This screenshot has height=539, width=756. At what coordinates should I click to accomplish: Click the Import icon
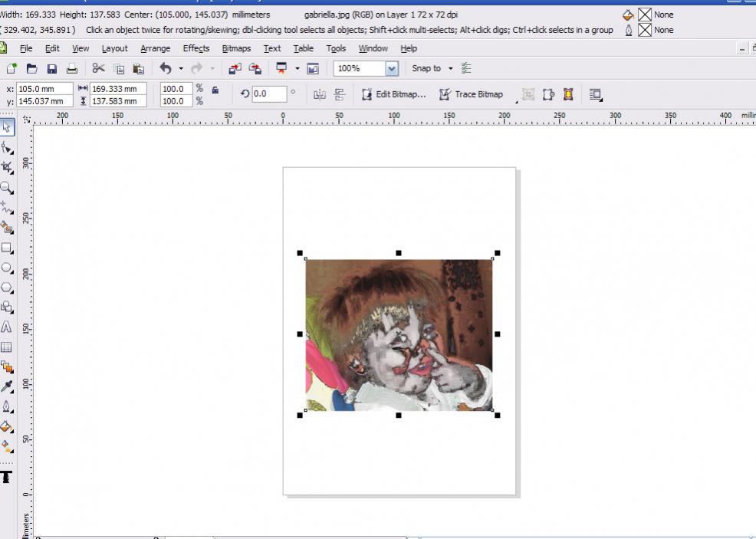click(235, 68)
